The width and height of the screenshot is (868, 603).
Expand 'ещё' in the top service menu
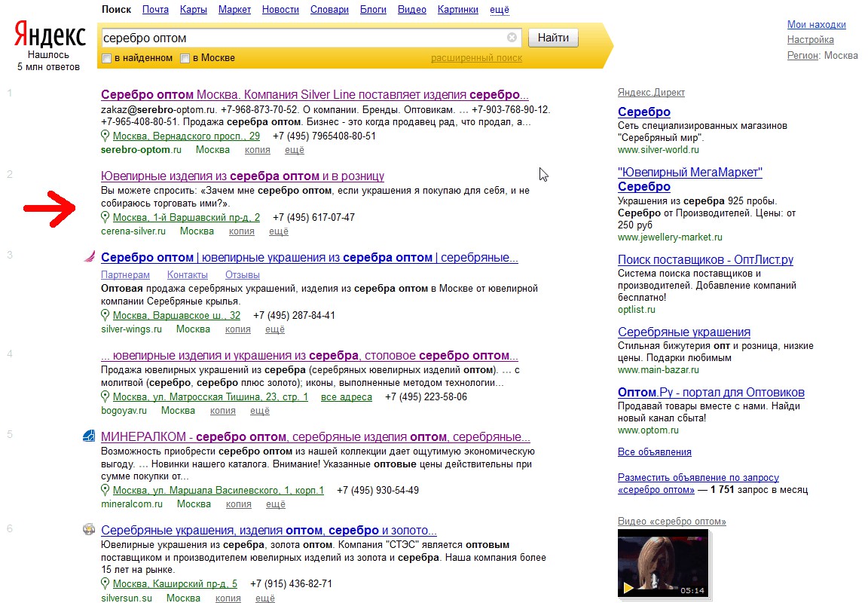click(x=500, y=9)
